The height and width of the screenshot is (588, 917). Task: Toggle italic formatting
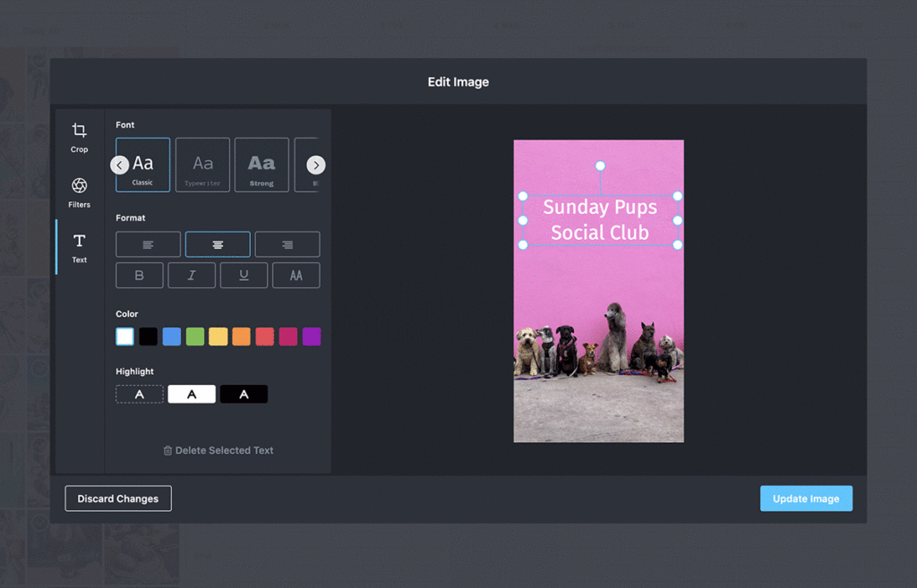[x=192, y=276]
